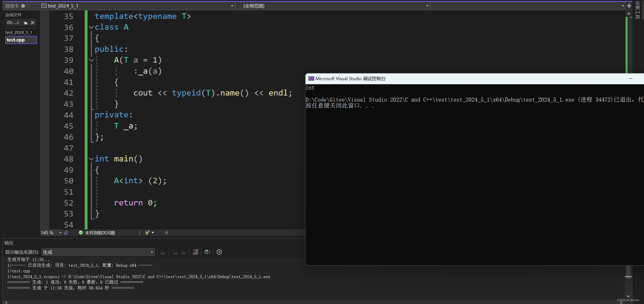This screenshot has height=304, width=644.
Task: Open the 145 % zoom dropdown
Action: tap(60, 233)
